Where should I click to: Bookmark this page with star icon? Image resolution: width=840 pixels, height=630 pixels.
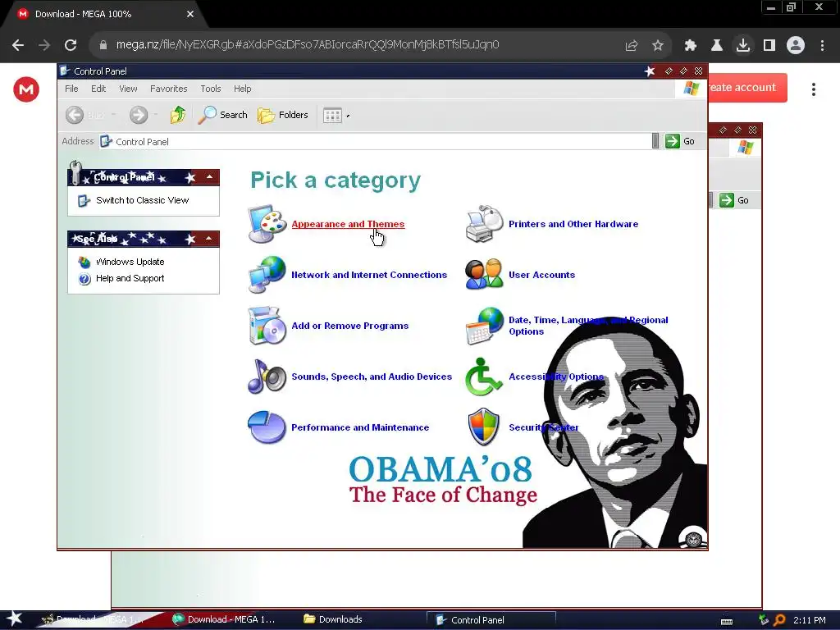(x=658, y=46)
